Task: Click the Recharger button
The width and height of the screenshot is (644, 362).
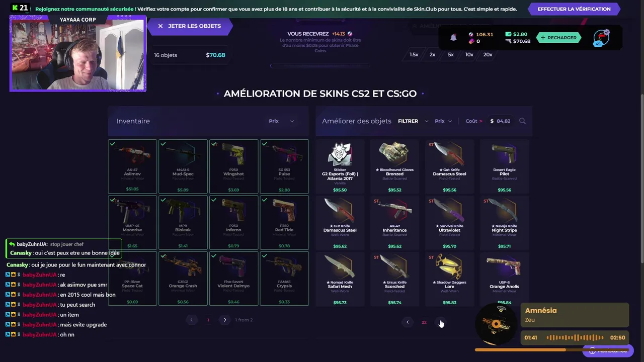Action: pos(559,38)
